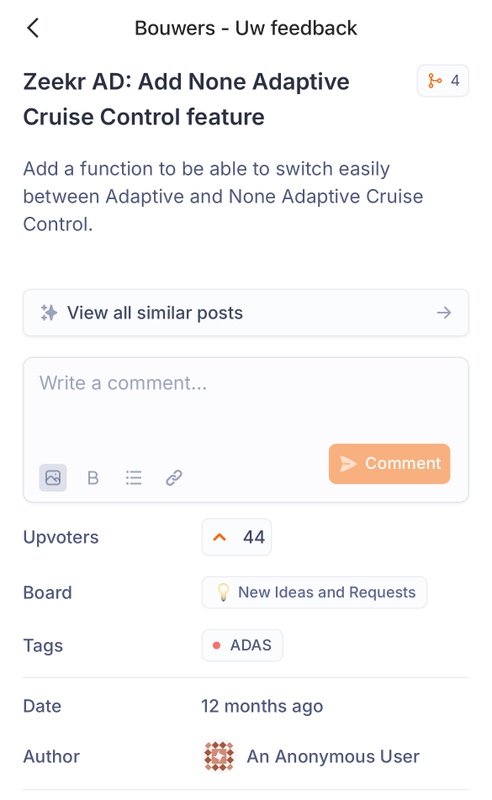492x800 pixels.
Task: Open the merged posts count badge
Action: coord(442,81)
